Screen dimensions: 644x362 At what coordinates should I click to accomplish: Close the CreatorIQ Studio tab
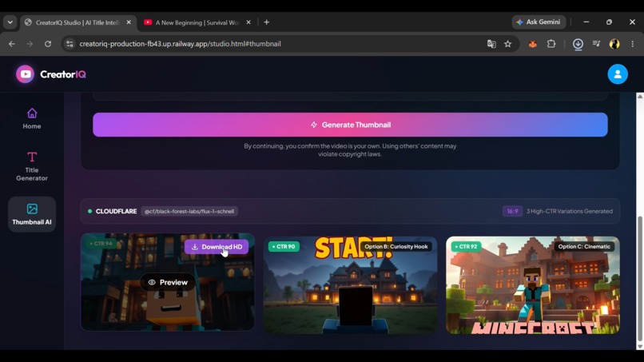point(129,22)
